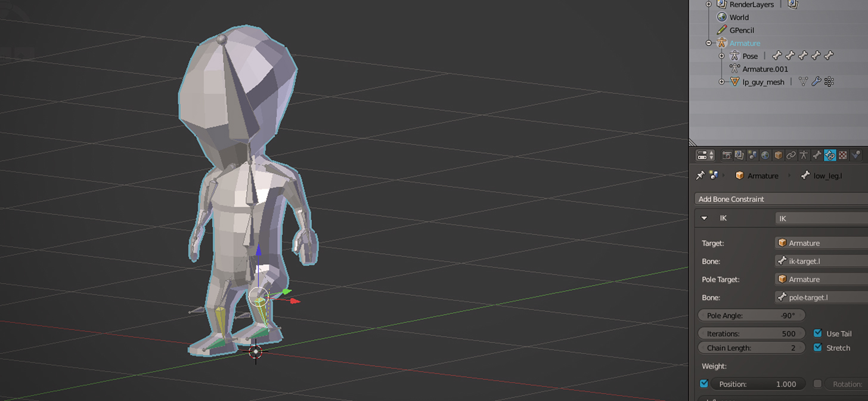Switch to the Scene properties tab
Viewport: 868px width, 401px height.
(x=752, y=155)
